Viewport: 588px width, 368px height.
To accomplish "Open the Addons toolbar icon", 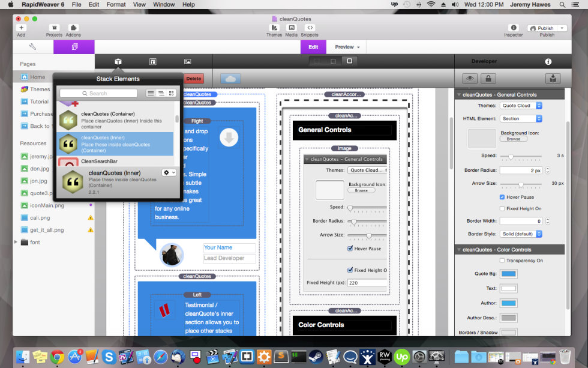I will pos(73,28).
